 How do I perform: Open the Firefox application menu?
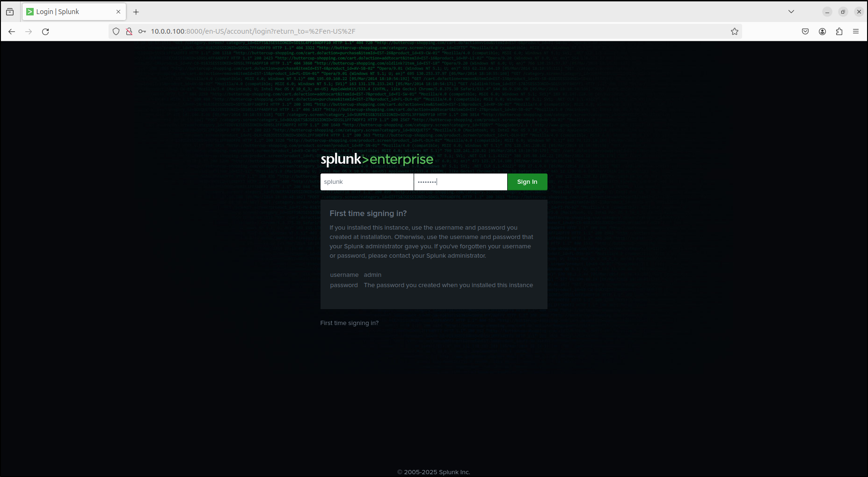pos(856,31)
